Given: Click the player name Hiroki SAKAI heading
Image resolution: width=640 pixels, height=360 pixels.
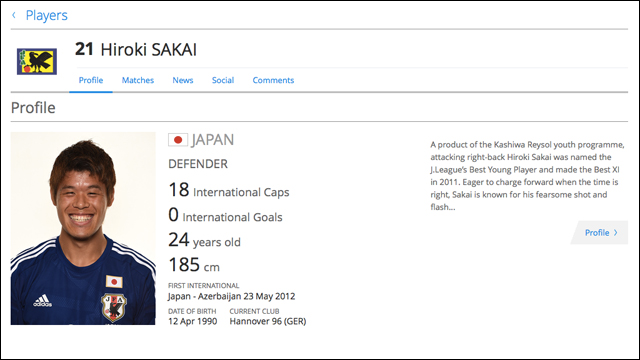Looking at the screenshot, I should pos(136,49).
